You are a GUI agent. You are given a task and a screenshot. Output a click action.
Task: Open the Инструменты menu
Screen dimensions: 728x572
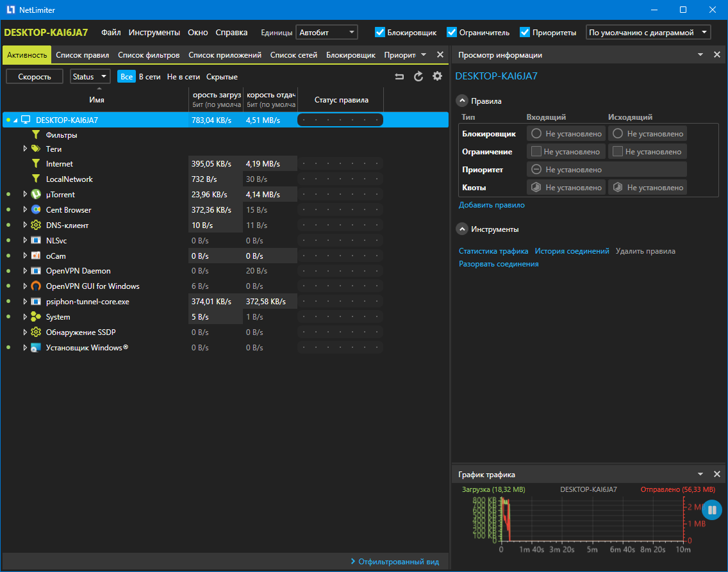tap(154, 32)
